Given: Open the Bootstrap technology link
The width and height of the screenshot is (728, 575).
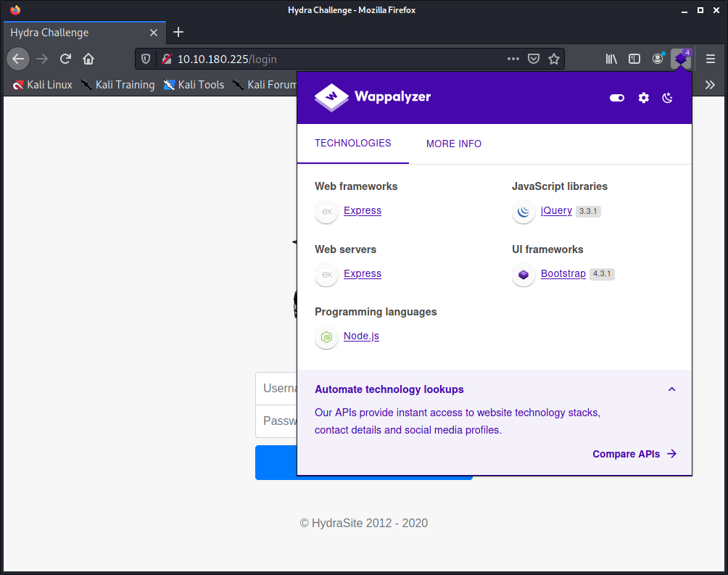Looking at the screenshot, I should point(563,273).
